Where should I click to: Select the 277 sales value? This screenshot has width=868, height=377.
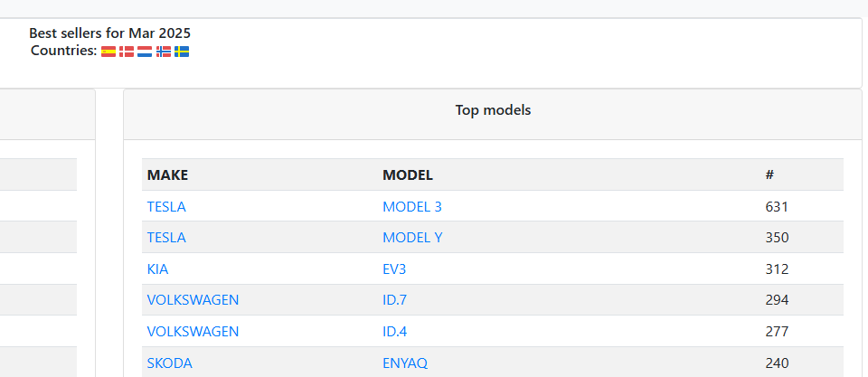(778, 332)
